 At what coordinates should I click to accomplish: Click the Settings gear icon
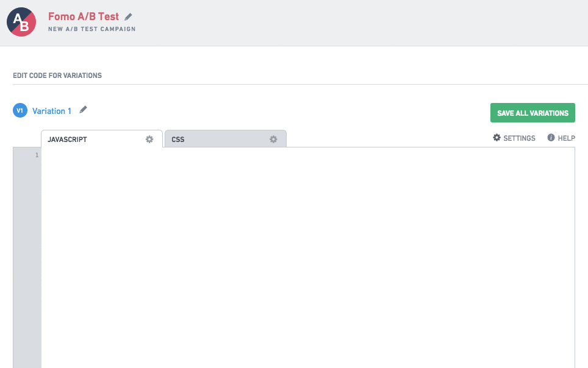497,138
